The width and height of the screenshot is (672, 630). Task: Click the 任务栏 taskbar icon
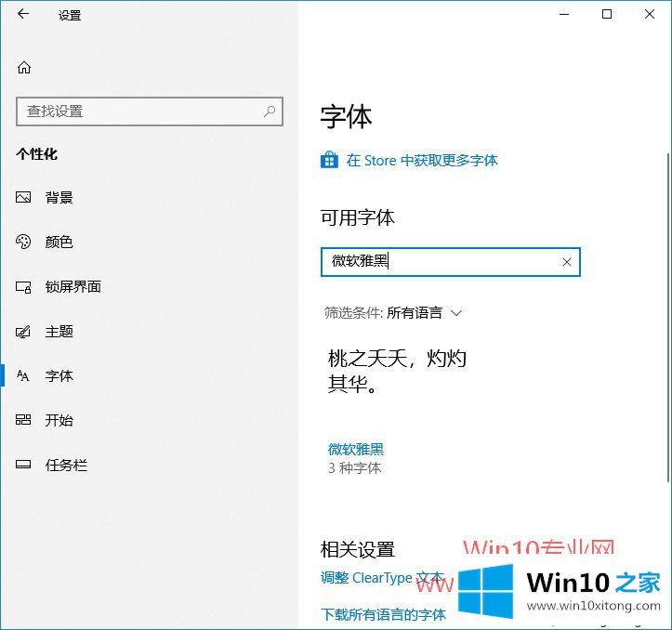[23, 465]
